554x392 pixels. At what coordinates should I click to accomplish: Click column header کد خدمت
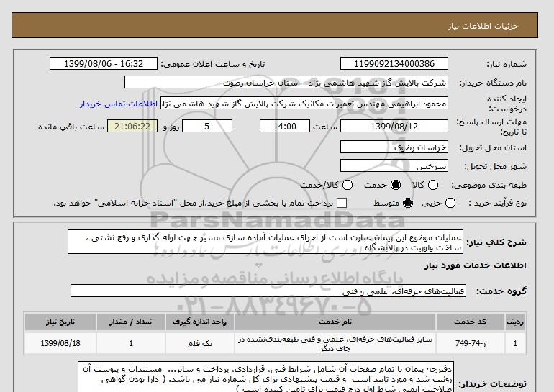[x=470, y=322]
